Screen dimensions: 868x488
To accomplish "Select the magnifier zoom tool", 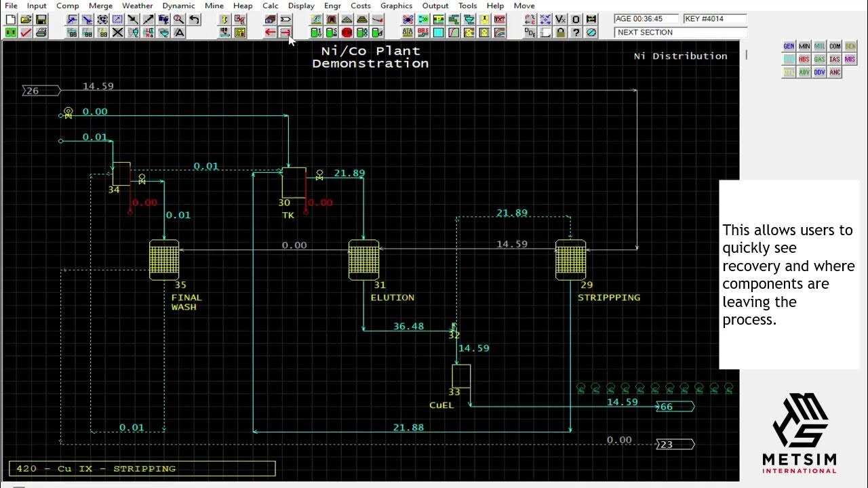I will point(179,20).
